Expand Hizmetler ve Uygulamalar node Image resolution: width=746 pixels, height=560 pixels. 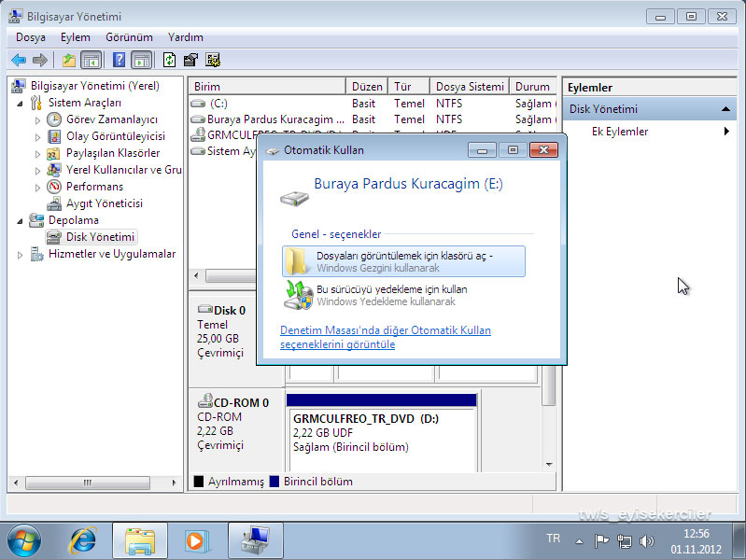[20, 255]
